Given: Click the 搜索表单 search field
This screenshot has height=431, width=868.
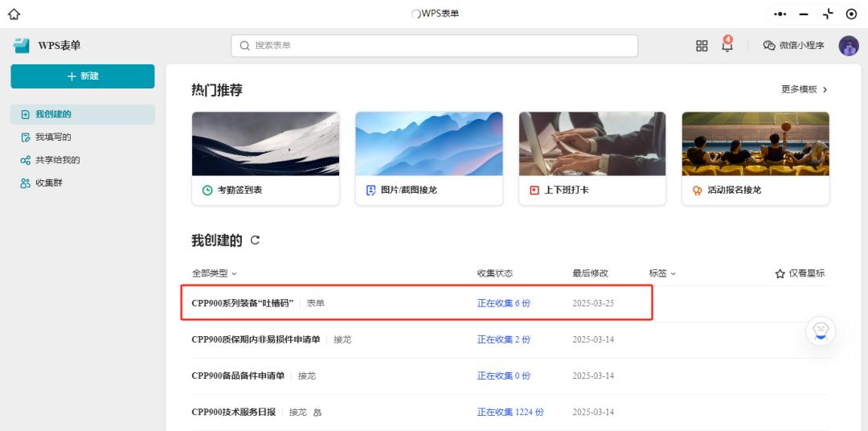Looking at the screenshot, I should point(434,46).
